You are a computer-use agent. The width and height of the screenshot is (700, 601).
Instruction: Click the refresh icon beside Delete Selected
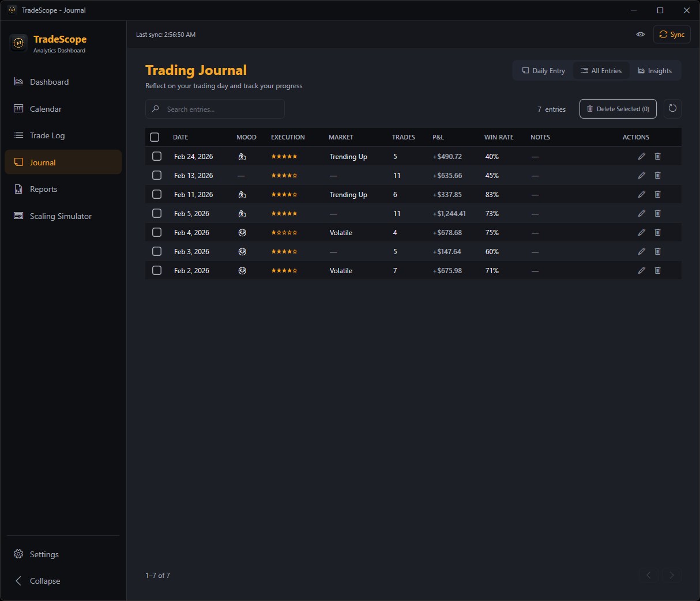(672, 109)
